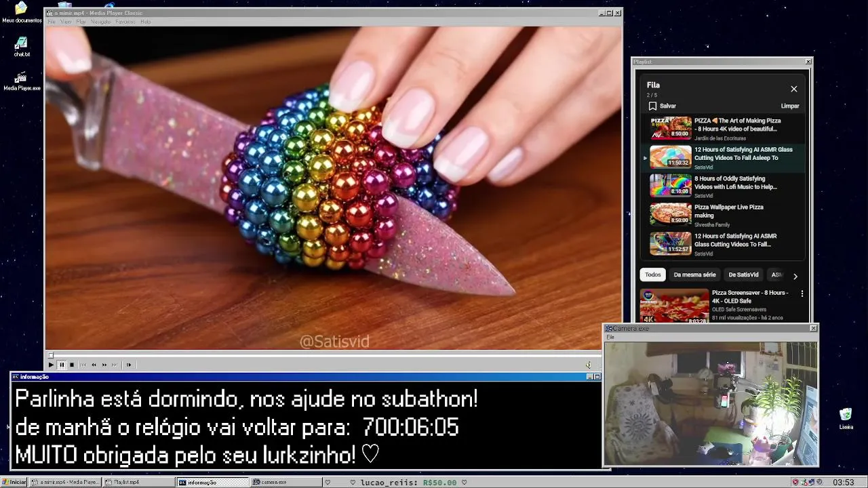Viewport: 868px width, 488px height.
Task: Rewind the video with the decrease-rate button
Action: (94, 365)
